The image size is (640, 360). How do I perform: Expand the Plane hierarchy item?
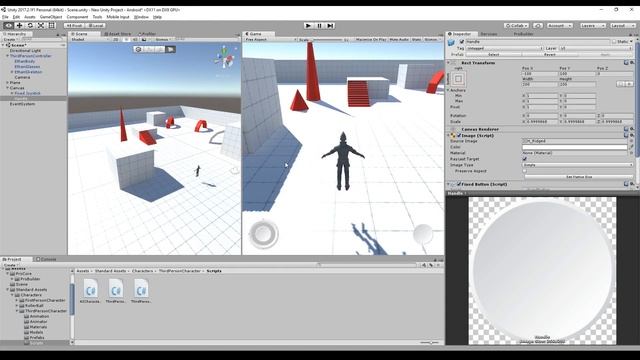8,82
